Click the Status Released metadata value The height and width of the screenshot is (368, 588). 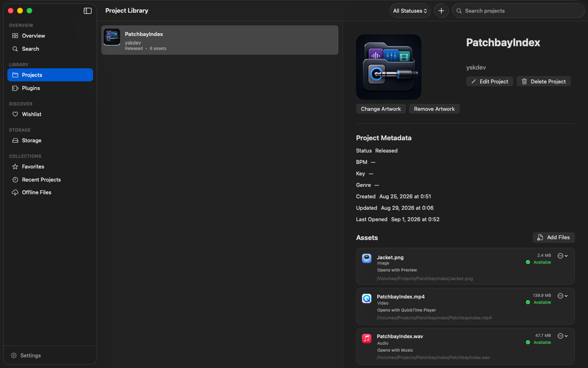point(386,151)
